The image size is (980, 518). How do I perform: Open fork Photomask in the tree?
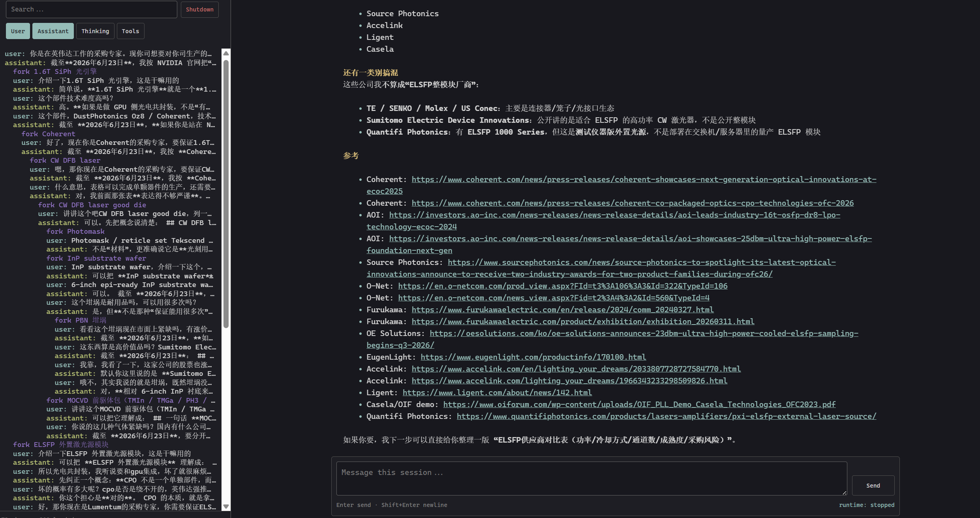(x=75, y=231)
